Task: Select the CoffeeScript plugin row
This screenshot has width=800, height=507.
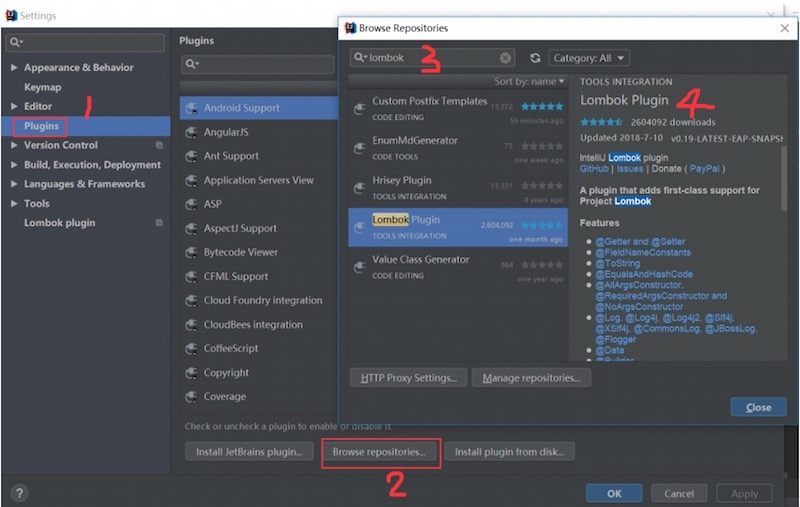Action: 259,349
